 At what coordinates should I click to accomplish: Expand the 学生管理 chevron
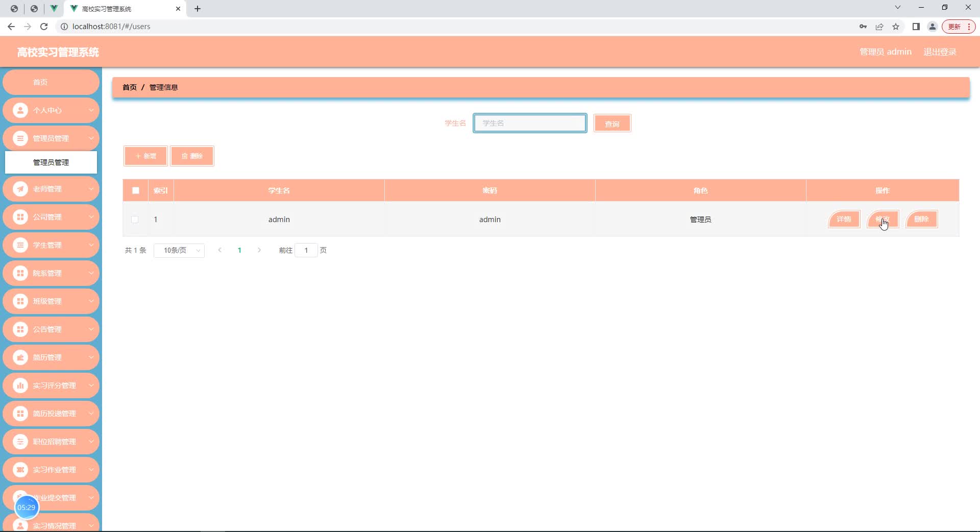click(x=91, y=245)
